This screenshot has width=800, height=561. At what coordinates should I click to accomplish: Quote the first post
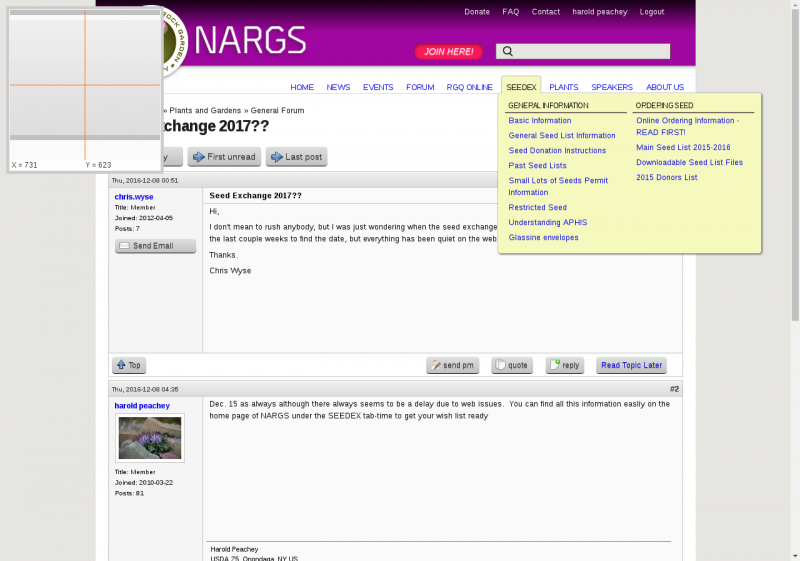511,366
